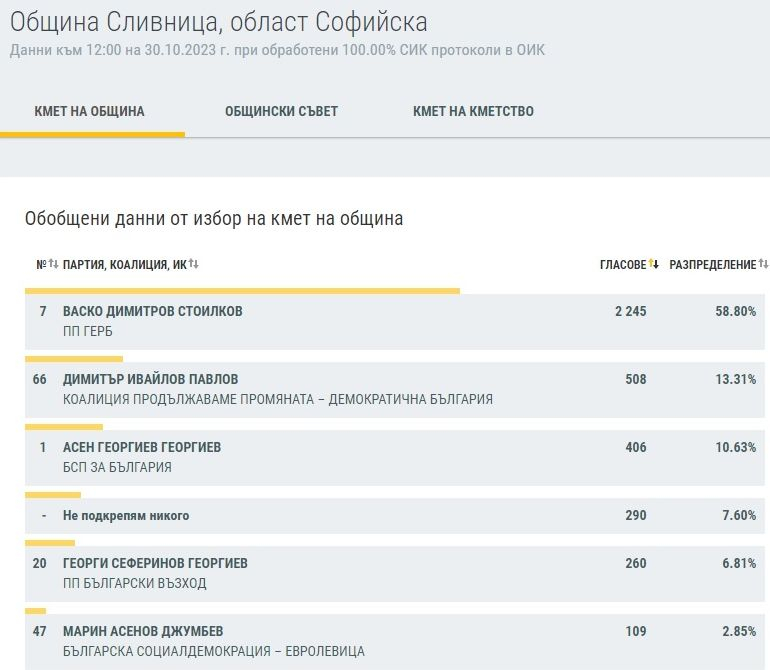The image size is (770, 670).
Task: Click the Не подкрепям никого row
Action: pyautogui.click(x=395, y=516)
